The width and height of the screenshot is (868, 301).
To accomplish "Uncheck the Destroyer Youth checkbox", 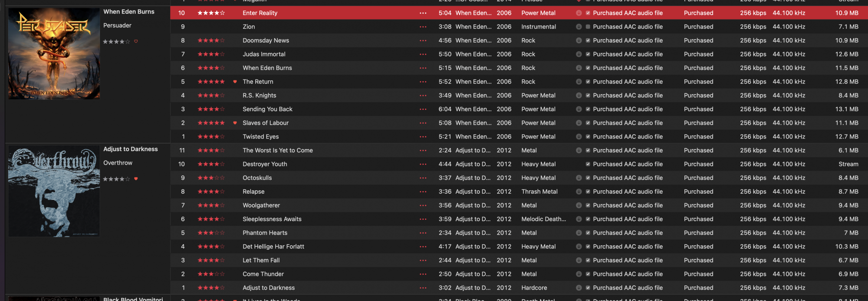I will 588,164.
